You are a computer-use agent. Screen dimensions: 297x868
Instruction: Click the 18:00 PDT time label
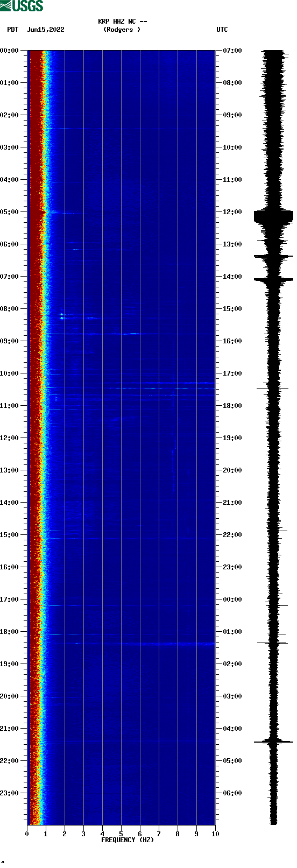pyautogui.click(x=10, y=632)
